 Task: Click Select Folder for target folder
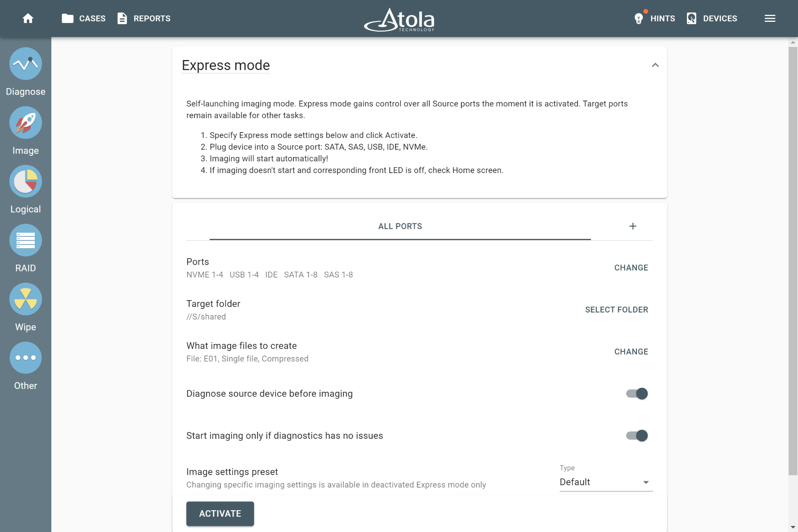(616, 310)
